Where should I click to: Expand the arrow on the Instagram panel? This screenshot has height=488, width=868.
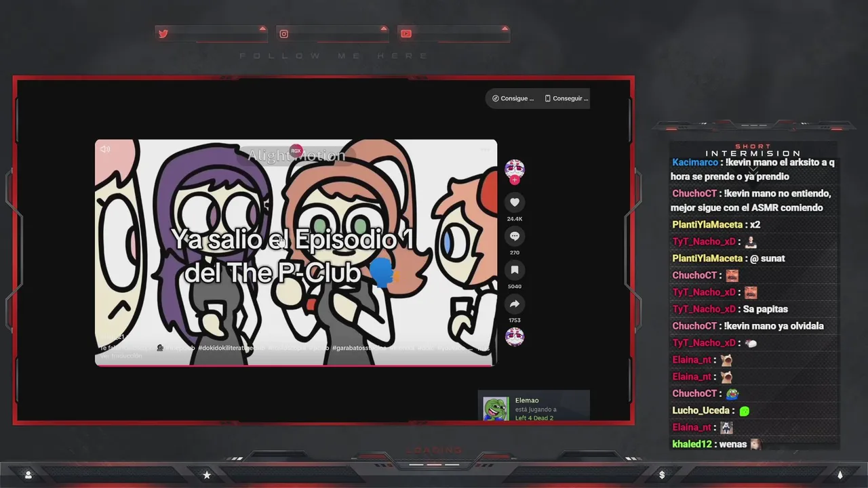(x=384, y=28)
